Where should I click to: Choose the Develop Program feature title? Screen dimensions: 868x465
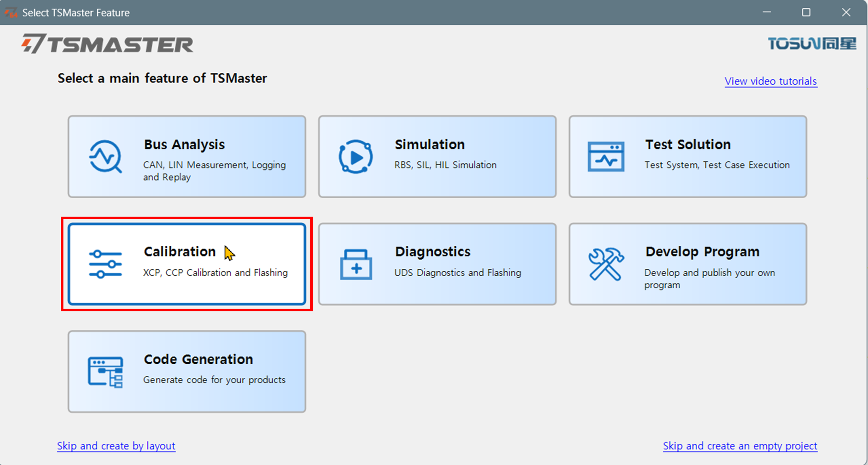702,252
